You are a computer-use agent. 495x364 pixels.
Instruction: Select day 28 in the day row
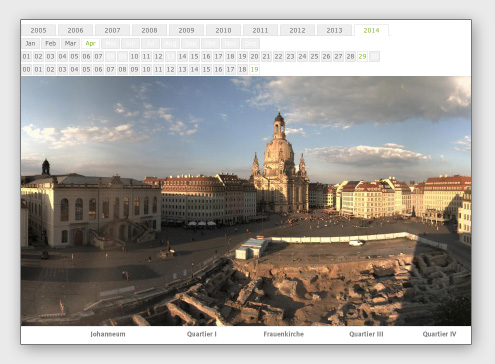(x=350, y=56)
